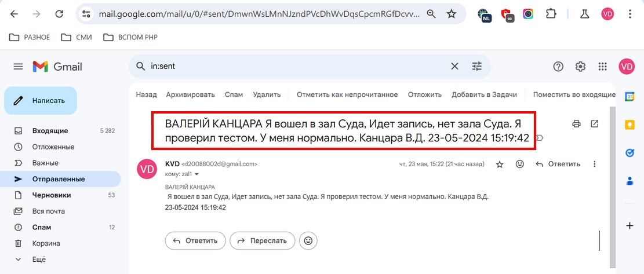Open Google Keep side panel icon

coord(630,125)
